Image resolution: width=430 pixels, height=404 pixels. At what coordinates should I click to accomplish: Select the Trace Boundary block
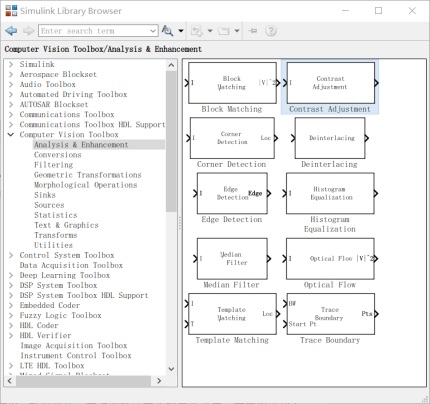pos(331,314)
